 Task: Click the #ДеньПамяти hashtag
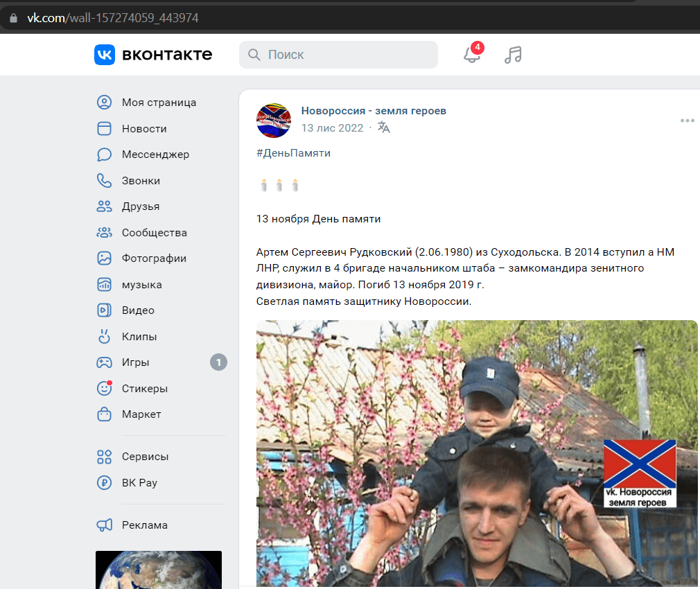(293, 153)
